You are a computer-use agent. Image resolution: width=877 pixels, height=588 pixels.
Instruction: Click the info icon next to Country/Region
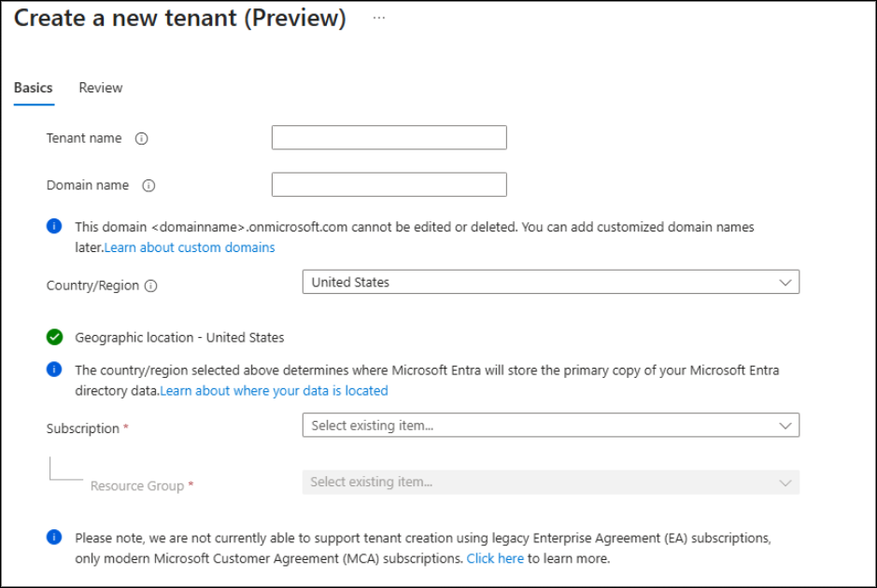(150, 287)
